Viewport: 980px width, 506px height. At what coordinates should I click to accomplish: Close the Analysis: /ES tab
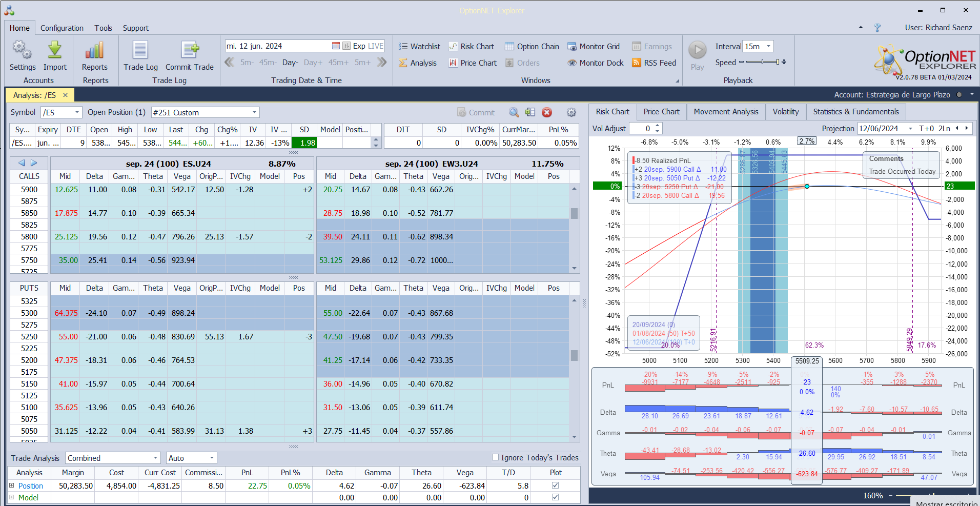tap(66, 95)
